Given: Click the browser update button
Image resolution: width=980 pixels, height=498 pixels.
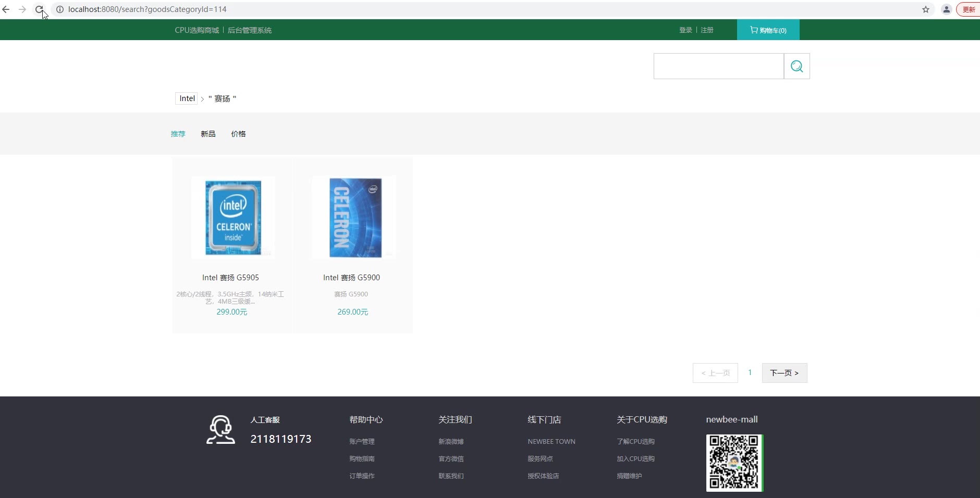Looking at the screenshot, I should (969, 9).
